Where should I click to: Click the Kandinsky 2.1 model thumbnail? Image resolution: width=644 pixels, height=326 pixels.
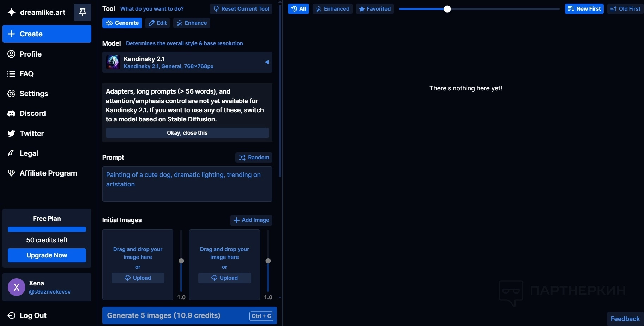tap(113, 62)
